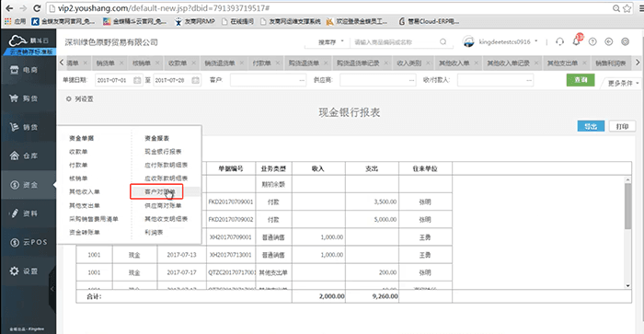This screenshot has height=334, width=644.
Task: Choose 采购销售费用清单 in the flyout menu
Action: click(x=94, y=219)
